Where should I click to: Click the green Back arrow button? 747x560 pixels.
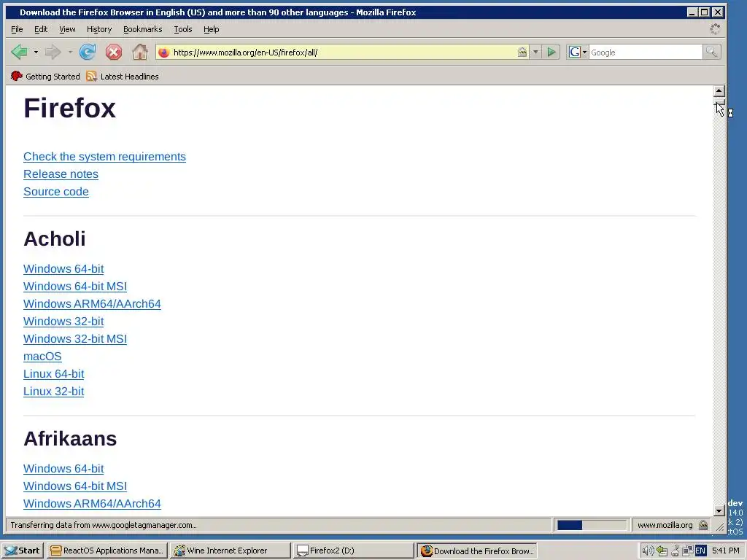[19, 52]
